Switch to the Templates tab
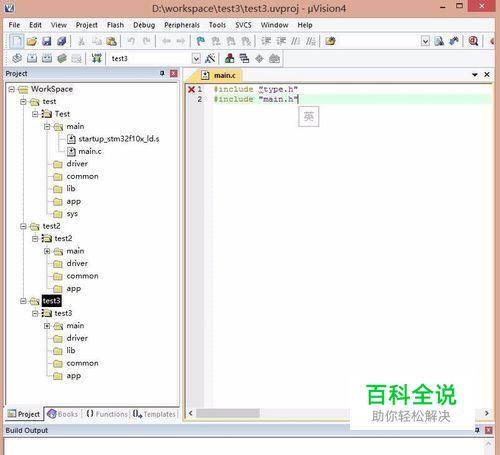The height and width of the screenshot is (455, 500). 154,414
